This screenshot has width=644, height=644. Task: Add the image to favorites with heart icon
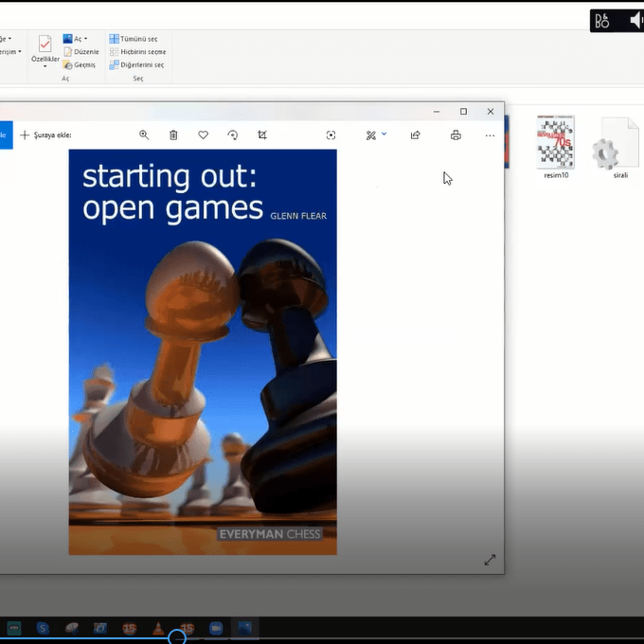203,135
